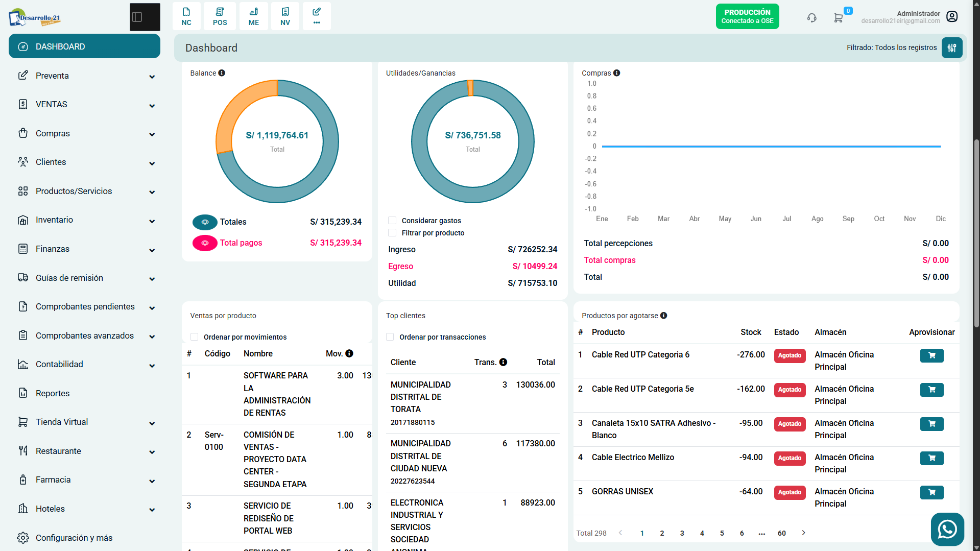Check Considerar gastos option
Screen dimensions: 980x551
coord(392,221)
